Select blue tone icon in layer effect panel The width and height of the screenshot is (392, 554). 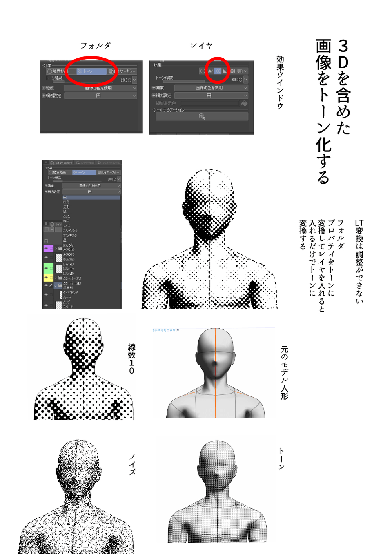218,71
